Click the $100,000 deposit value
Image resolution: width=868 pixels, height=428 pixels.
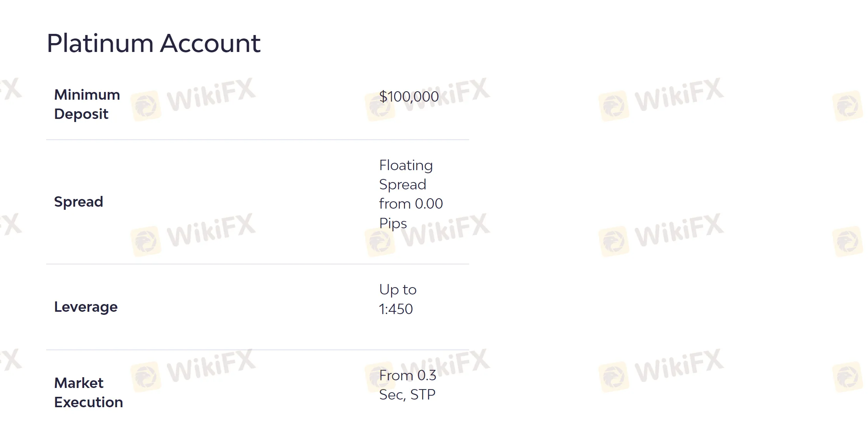point(409,96)
